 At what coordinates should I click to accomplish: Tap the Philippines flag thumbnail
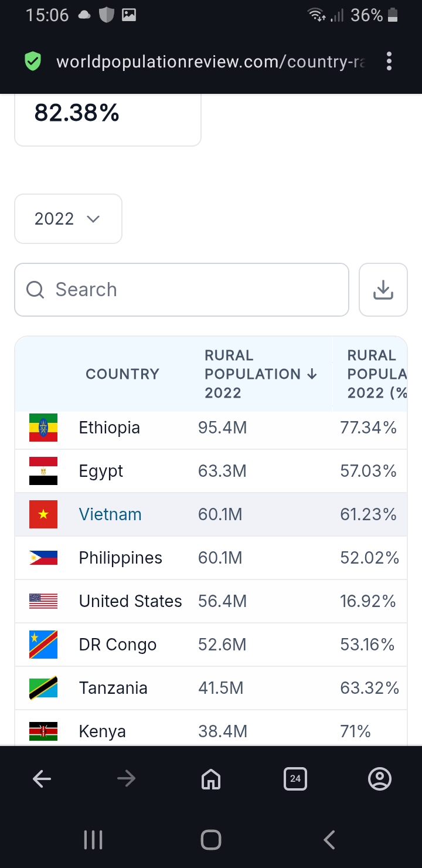click(x=43, y=558)
